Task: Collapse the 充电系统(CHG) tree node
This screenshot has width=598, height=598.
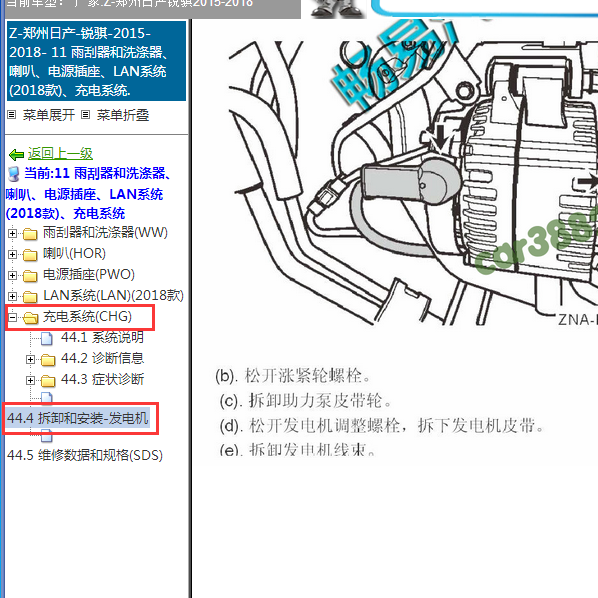Action: click(13, 317)
